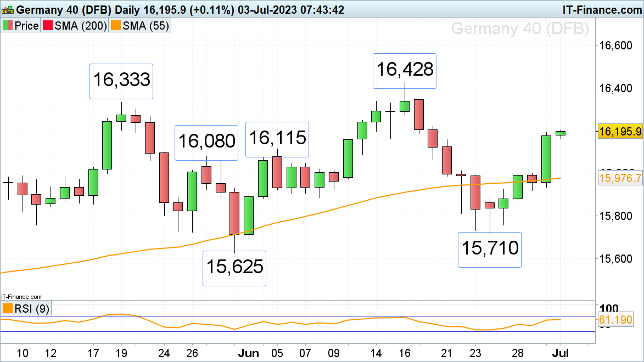Click the red SMA (200) legend swatch

[x=48, y=25]
